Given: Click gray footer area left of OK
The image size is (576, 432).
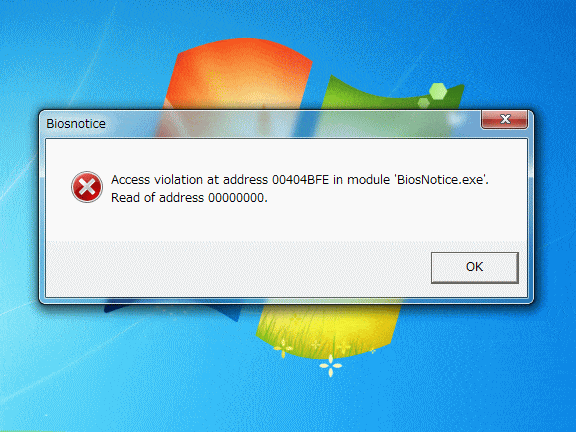Looking at the screenshot, I should (235, 268).
